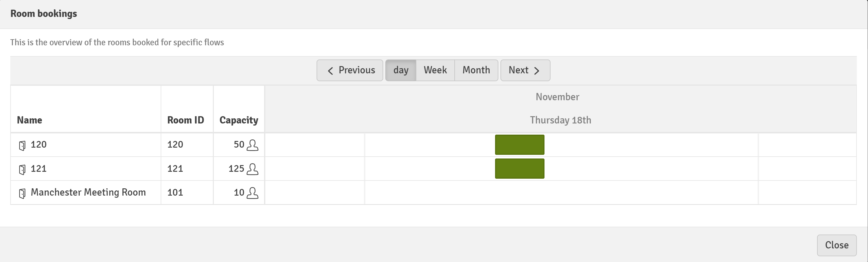
Task: Switch to the Week view
Action: click(435, 70)
